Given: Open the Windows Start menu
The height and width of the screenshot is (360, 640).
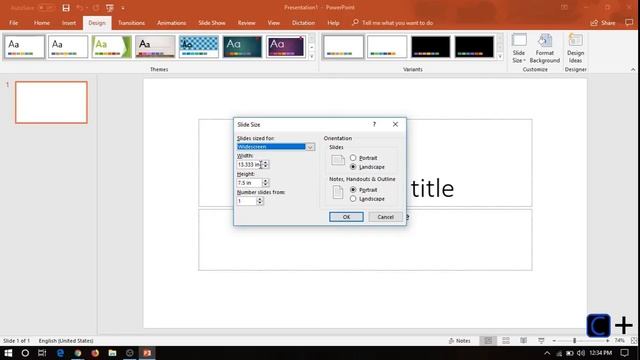Looking at the screenshot, I should [x=8, y=353].
